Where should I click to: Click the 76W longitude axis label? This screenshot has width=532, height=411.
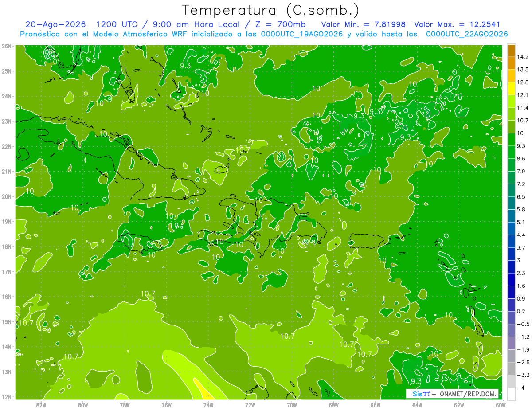coord(166,405)
